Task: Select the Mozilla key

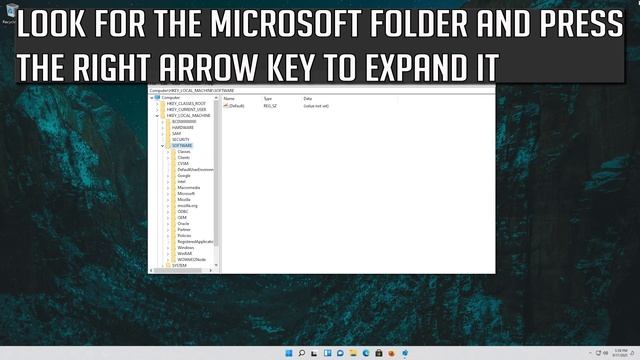Action: [184, 200]
